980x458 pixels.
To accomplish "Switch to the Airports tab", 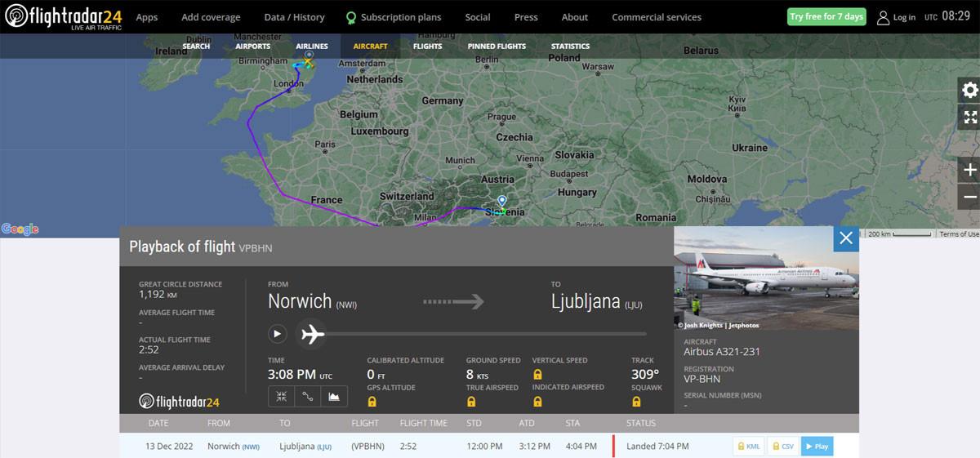I will (252, 47).
